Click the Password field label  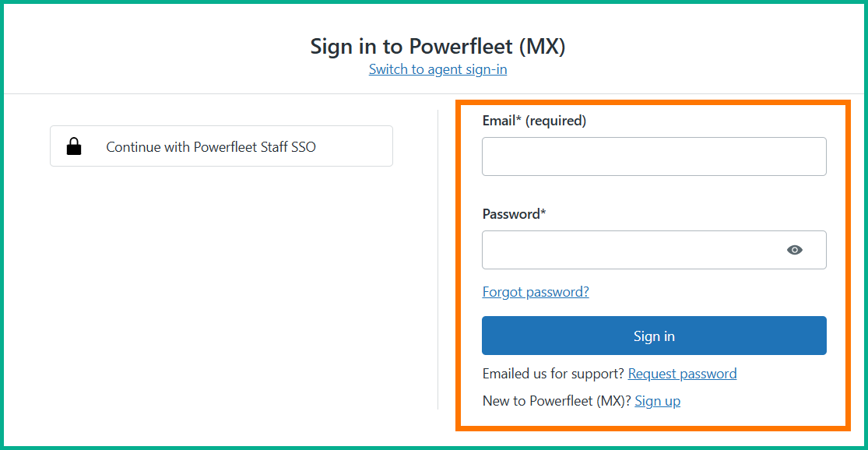[510, 214]
